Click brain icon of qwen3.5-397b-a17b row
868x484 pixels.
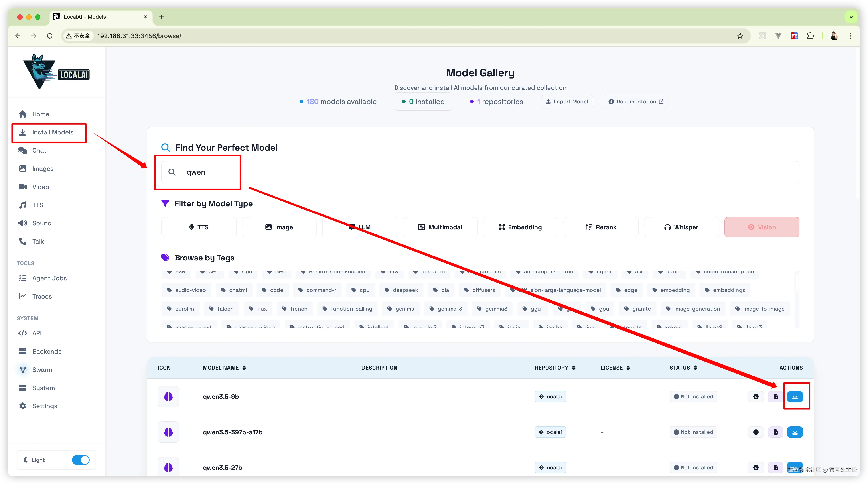pos(168,432)
